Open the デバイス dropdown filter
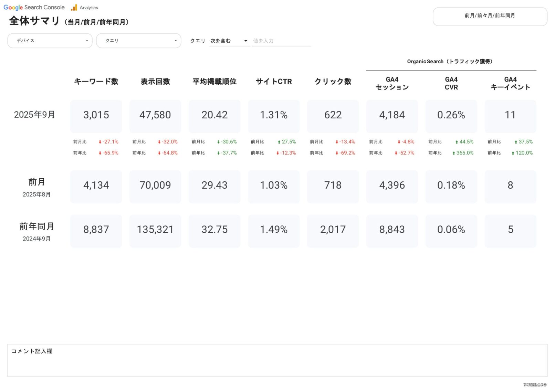This screenshot has height=392, width=555. pos(50,41)
